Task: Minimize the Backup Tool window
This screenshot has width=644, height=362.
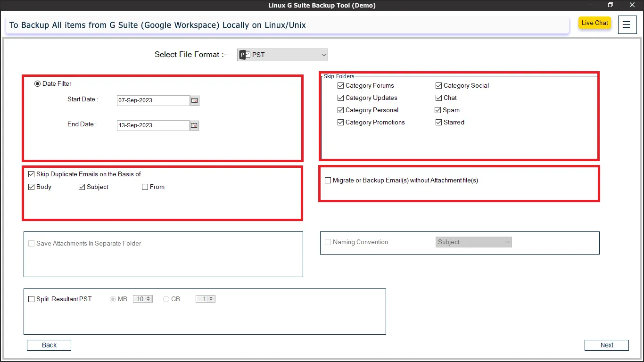Action: click(x=589, y=5)
